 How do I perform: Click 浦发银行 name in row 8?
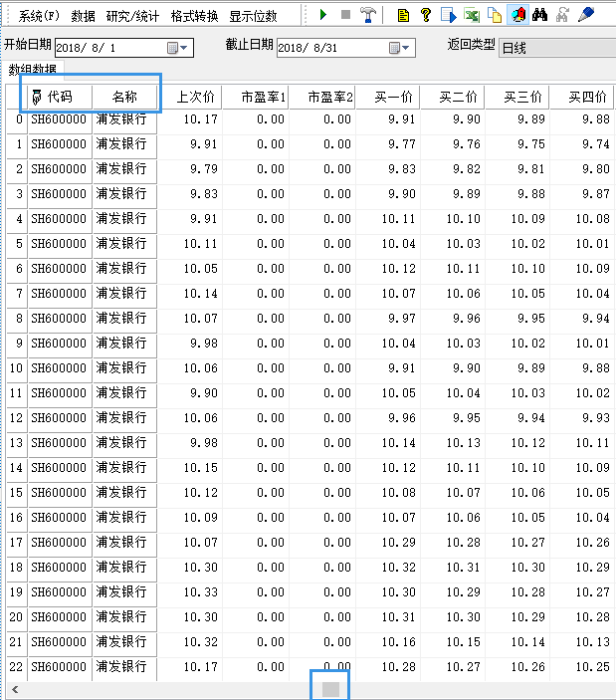tap(121, 319)
